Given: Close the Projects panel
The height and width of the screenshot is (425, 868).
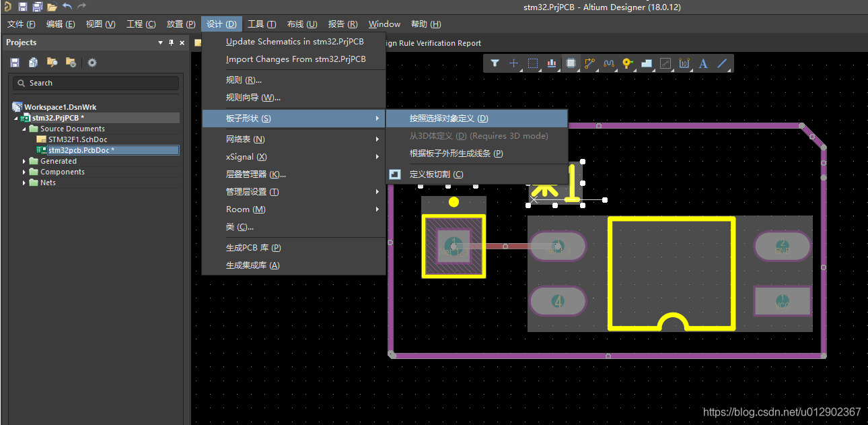Looking at the screenshot, I should (182, 42).
